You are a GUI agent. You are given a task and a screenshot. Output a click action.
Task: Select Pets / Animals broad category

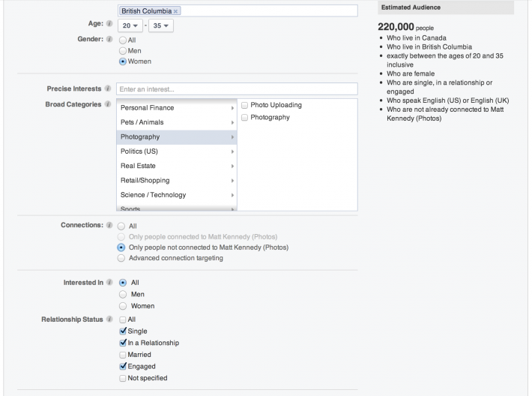177,122
